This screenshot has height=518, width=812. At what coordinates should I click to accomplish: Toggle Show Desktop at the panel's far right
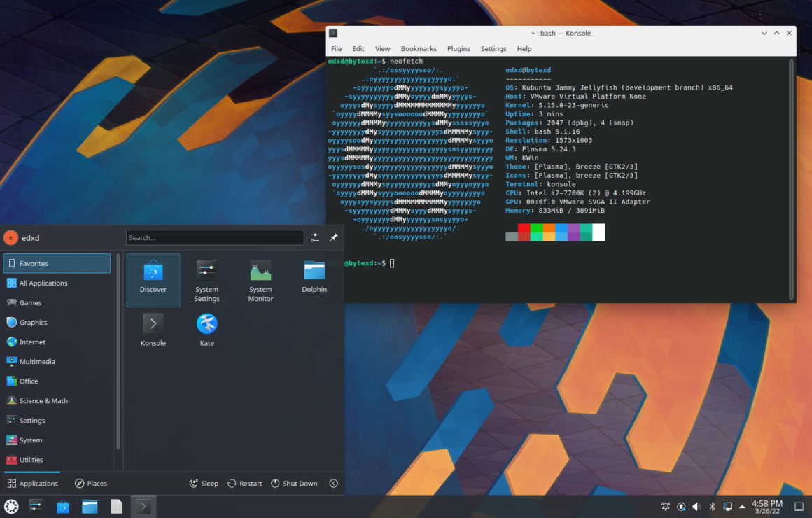(800, 506)
